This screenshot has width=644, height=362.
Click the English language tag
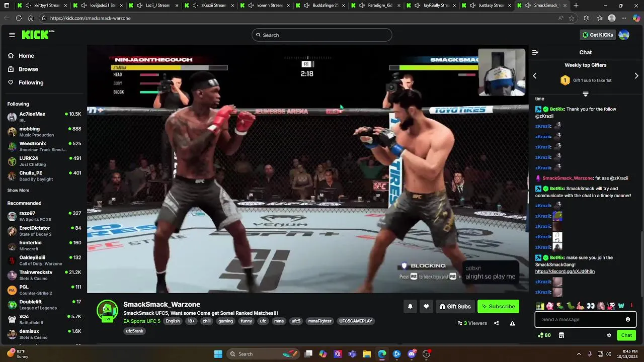point(173,321)
